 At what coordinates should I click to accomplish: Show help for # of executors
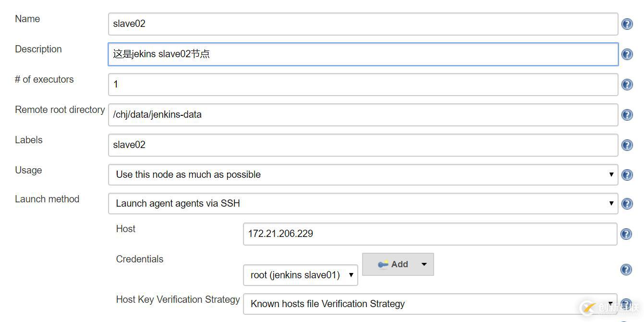pyautogui.click(x=627, y=85)
